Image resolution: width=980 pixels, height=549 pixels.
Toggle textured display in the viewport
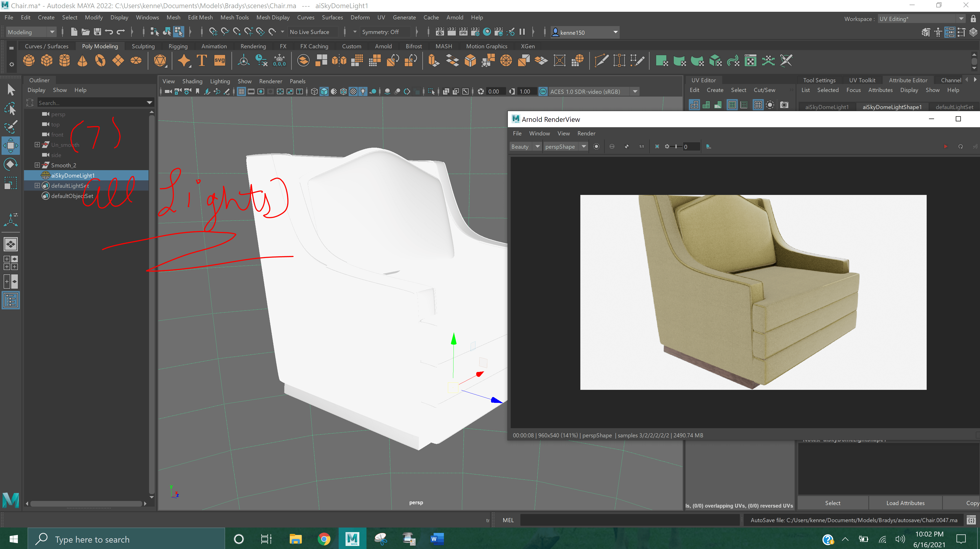coord(353,91)
